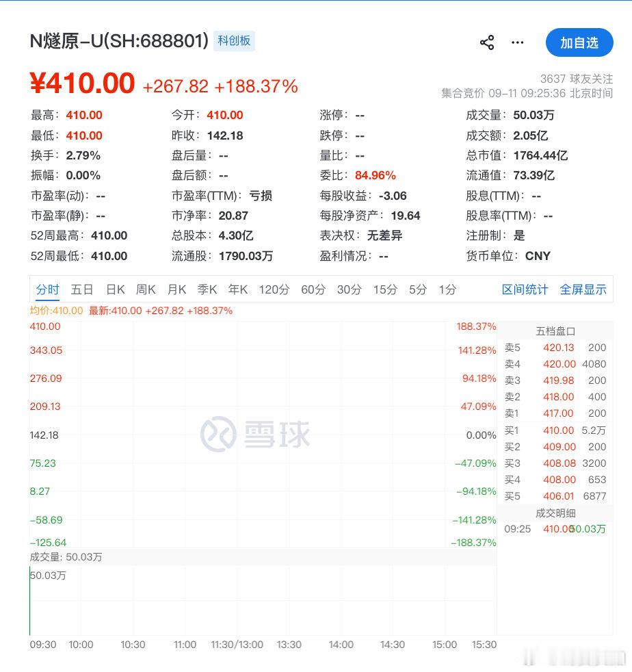
Task: Click the 货币单位 value CNY
Action: 538,256
